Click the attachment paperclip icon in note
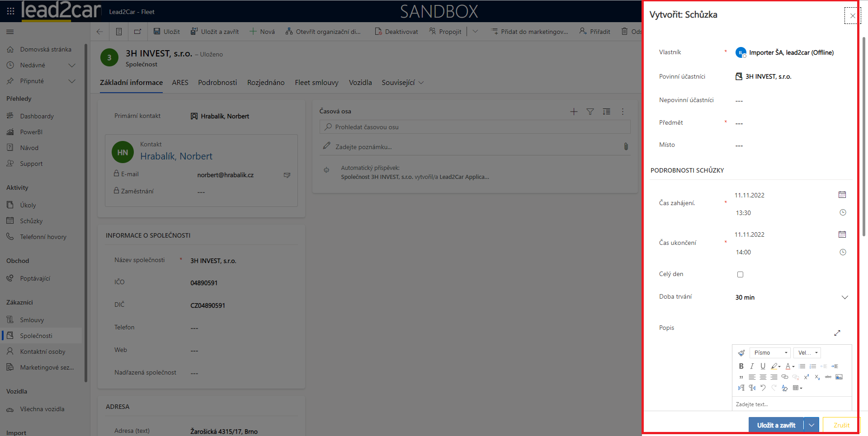The image size is (868, 436). tap(626, 147)
